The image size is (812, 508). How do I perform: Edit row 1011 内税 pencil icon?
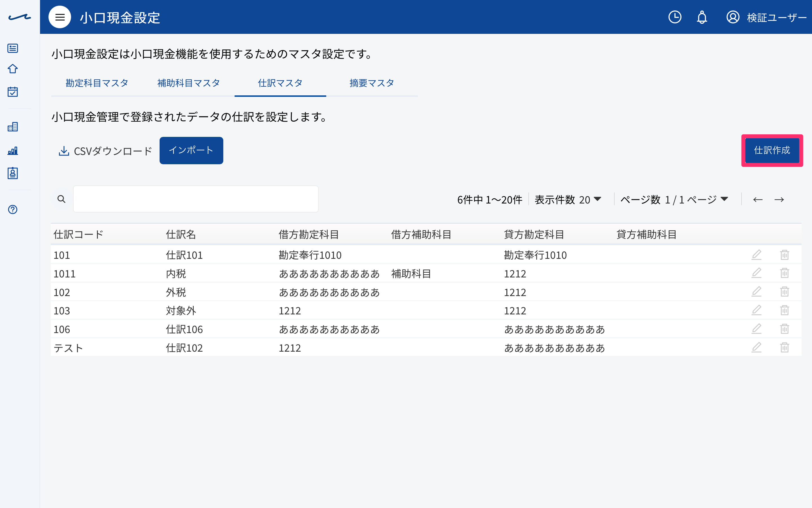(756, 273)
